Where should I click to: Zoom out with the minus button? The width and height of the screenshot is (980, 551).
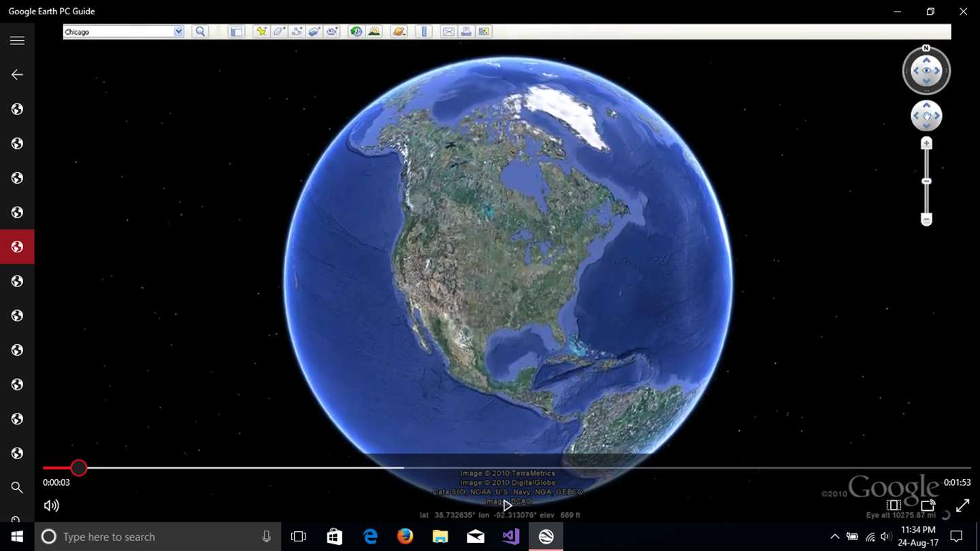pyautogui.click(x=926, y=219)
